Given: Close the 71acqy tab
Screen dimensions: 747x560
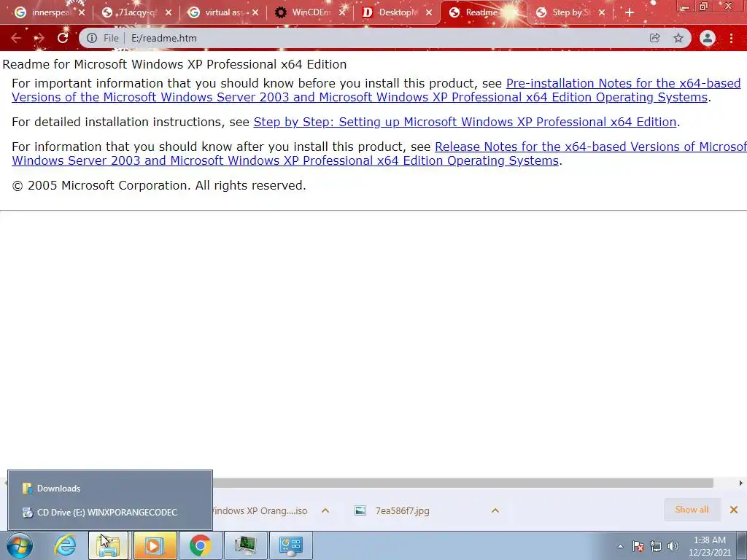Looking at the screenshot, I should [169, 12].
